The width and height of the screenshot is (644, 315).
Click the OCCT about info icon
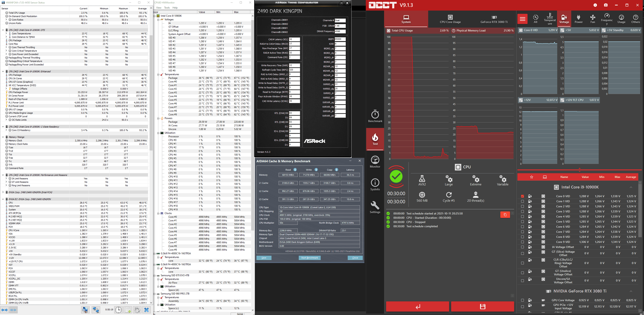click(x=595, y=5)
